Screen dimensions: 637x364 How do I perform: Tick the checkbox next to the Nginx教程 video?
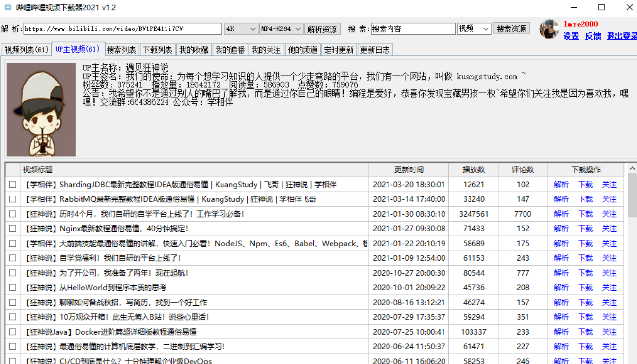[x=13, y=229]
